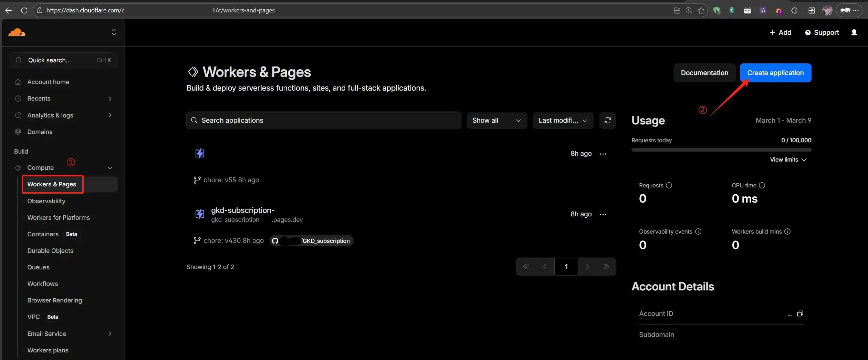Expand the Recents menu
Screen dimensions: 868x360
tap(110, 99)
